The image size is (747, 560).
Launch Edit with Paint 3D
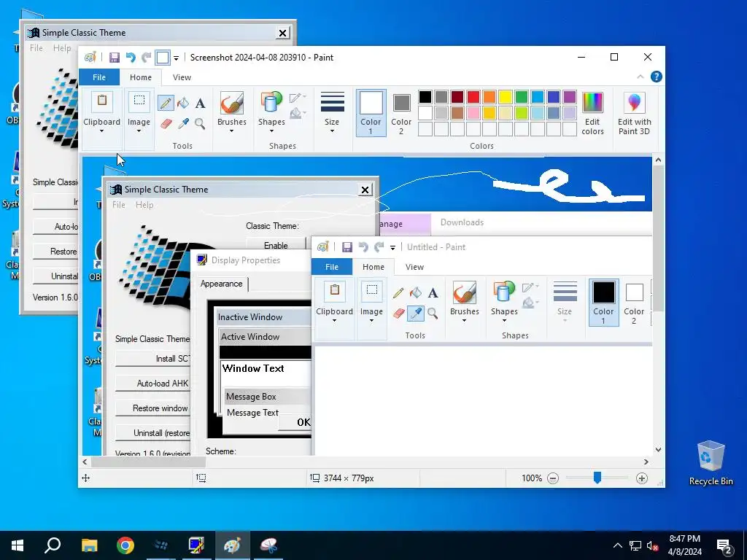(634, 113)
